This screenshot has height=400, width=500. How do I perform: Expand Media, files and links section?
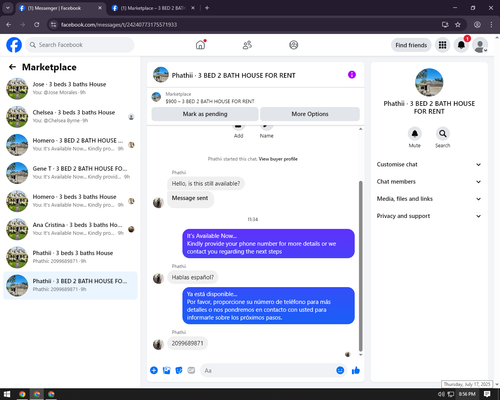[429, 199]
